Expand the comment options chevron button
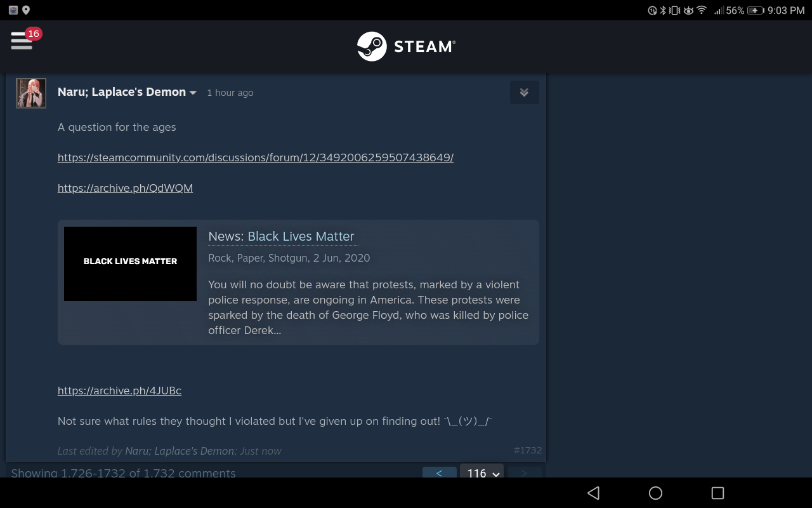812x508 pixels. pyautogui.click(x=524, y=92)
